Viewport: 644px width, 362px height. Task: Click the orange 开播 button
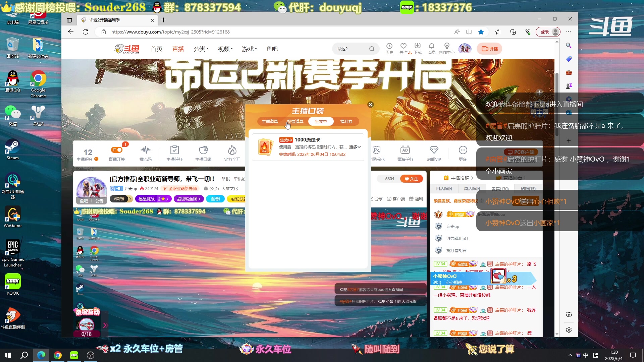489,49
